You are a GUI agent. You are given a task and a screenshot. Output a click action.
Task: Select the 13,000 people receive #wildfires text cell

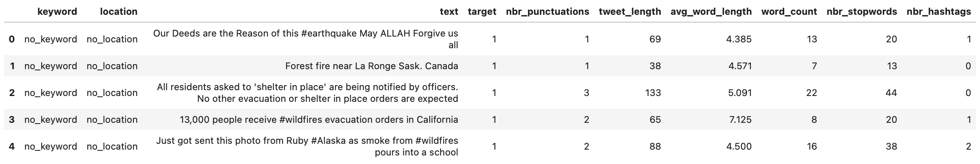[319, 120]
